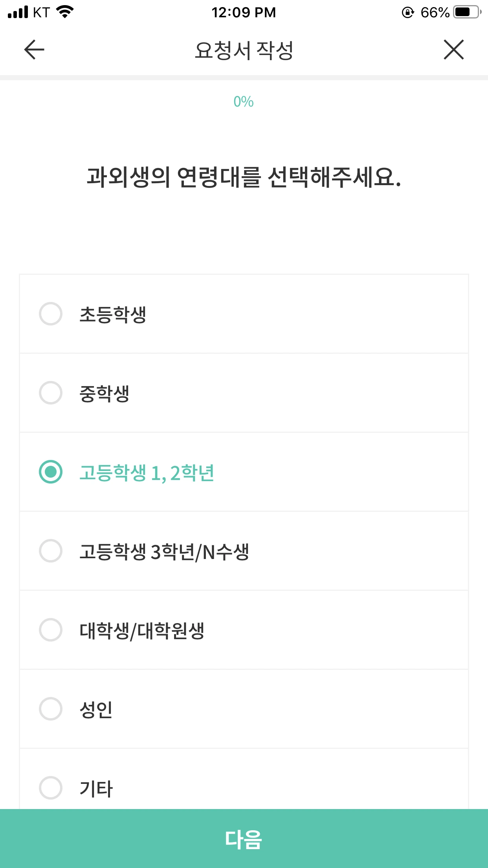This screenshot has height=868, width=488.
Task: Tap the 중학생 option label text
Action: click(x=105, y=394)
